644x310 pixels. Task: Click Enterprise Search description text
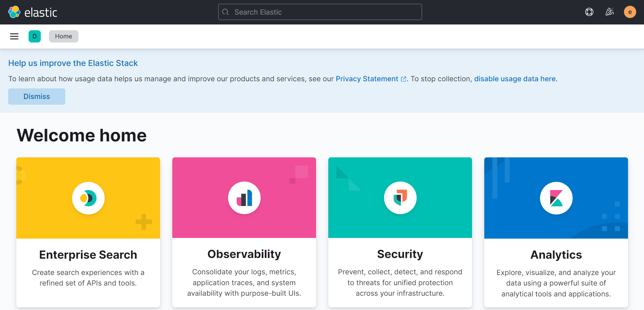click(88, 278)
